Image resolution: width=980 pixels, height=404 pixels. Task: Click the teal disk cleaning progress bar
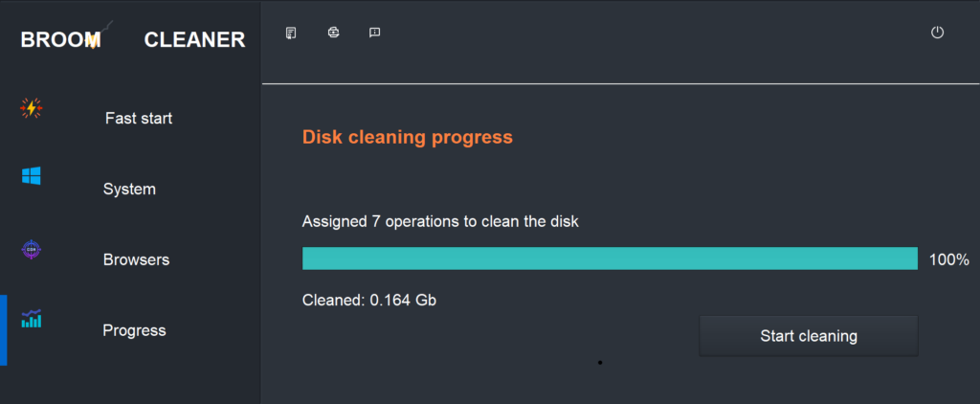(610, 258)
